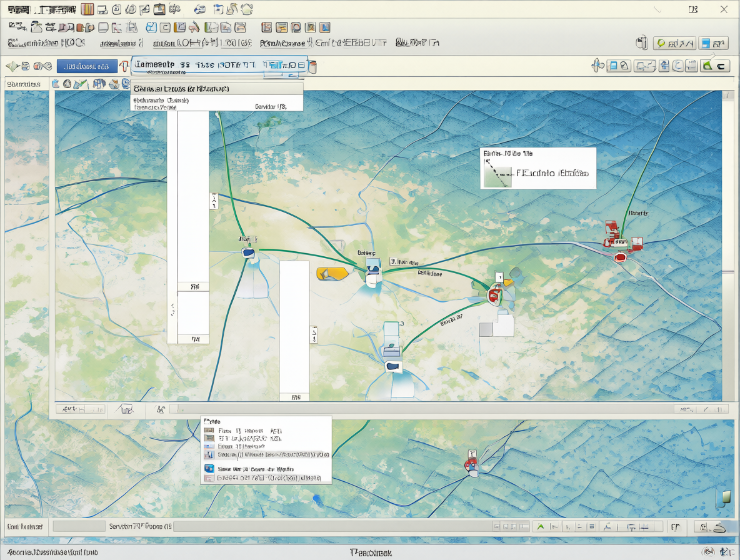Select the last popup row with the pink icon

(267, 478)
